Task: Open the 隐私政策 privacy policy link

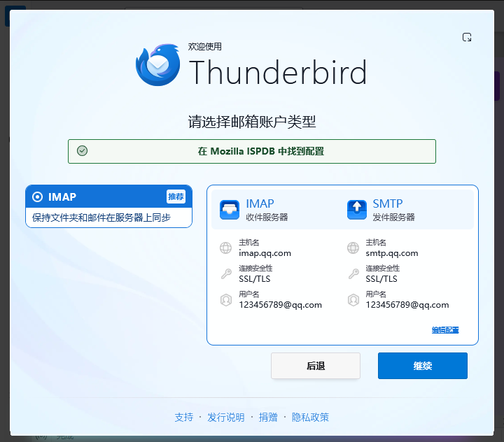Action: click(x=310, y=418)
